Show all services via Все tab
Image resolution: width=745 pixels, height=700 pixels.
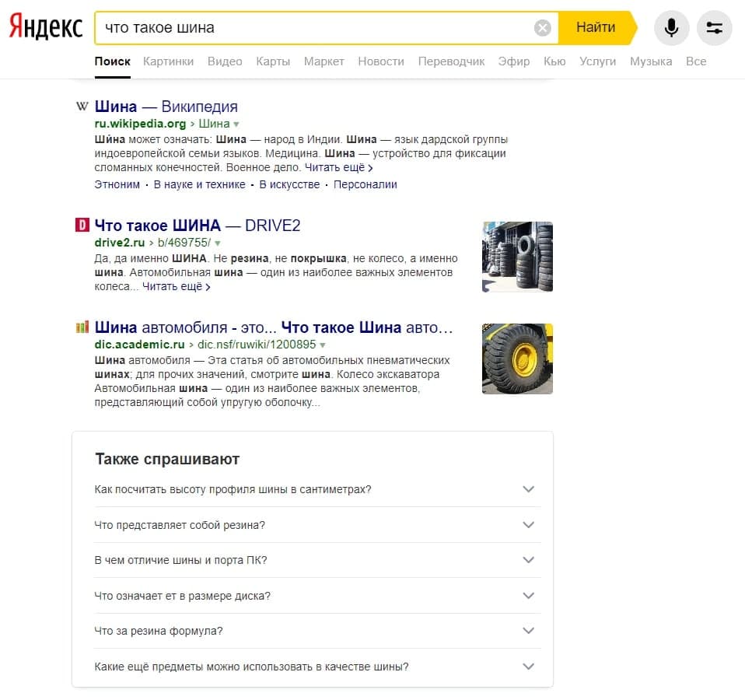(x=696, y=61)
